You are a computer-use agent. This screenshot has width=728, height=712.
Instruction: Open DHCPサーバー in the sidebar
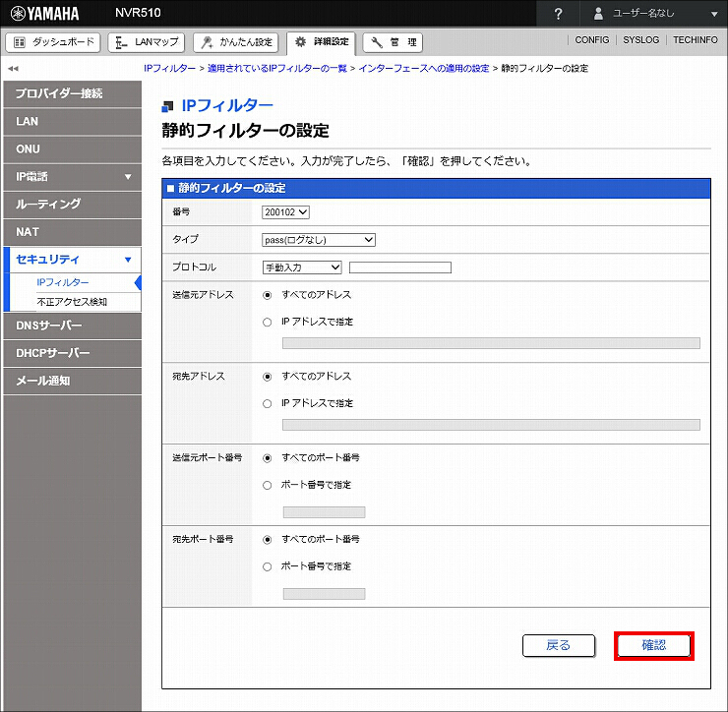pos(73,353)
